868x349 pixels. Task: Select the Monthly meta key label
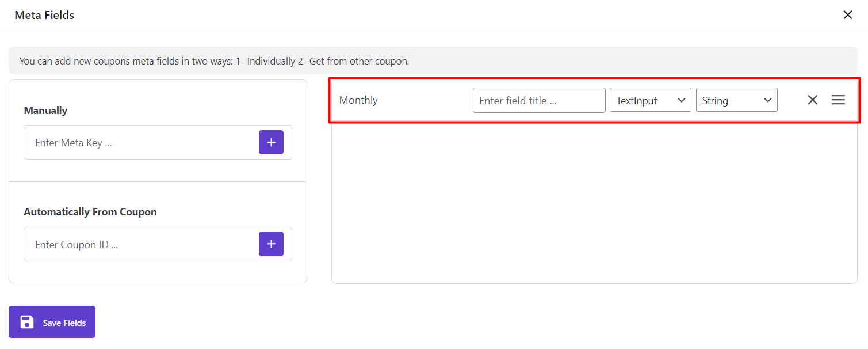pos(358,100)
